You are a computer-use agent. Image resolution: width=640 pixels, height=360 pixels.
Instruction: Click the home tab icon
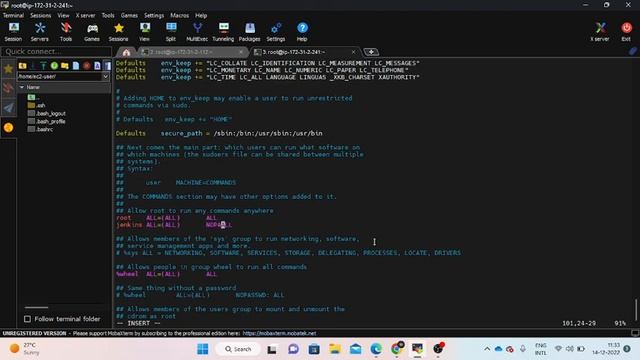click(x=126, y=52)
